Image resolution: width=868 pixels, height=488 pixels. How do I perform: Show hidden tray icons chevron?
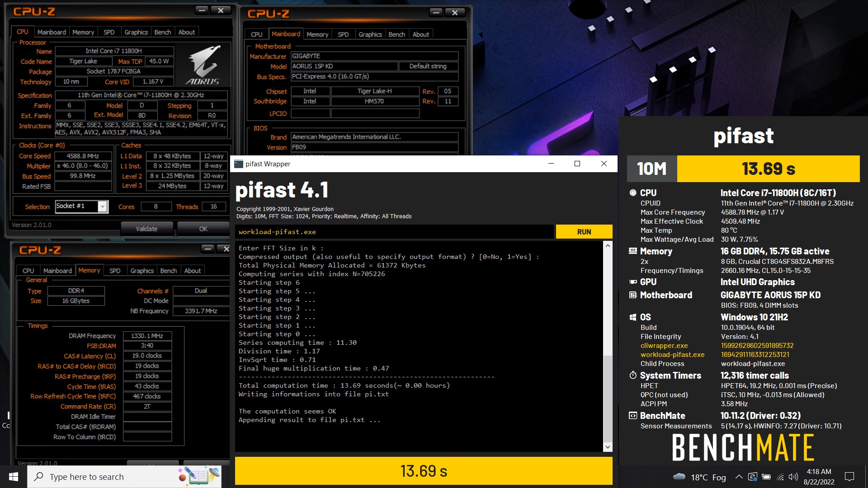(739, 477)
